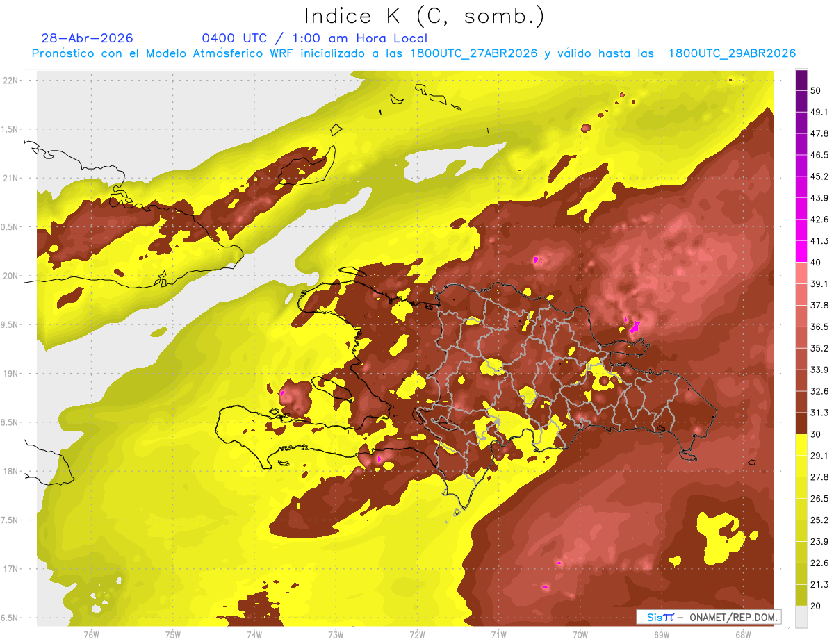
Task: Click the 68W longitude axis label
Action: (x=742, y=634)
